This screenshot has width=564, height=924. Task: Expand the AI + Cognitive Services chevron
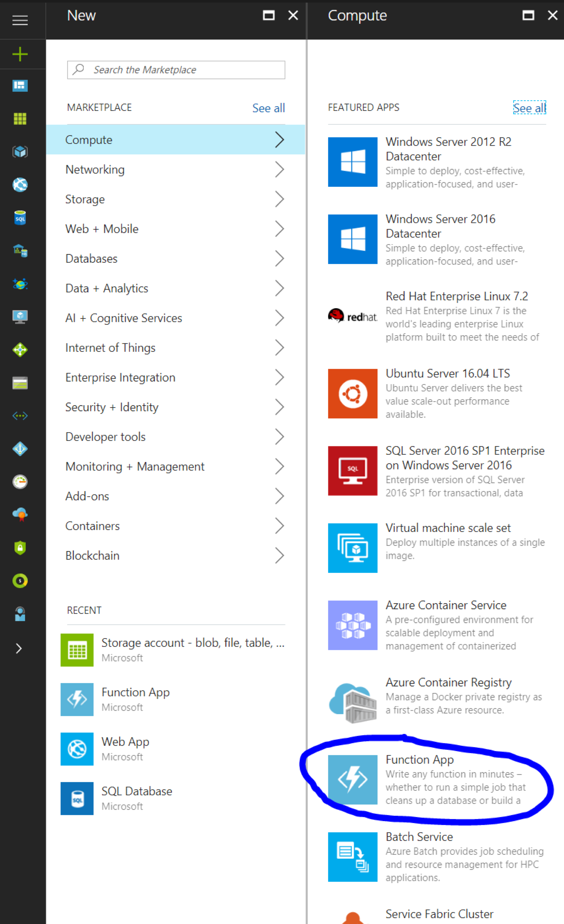pos(279,318)
